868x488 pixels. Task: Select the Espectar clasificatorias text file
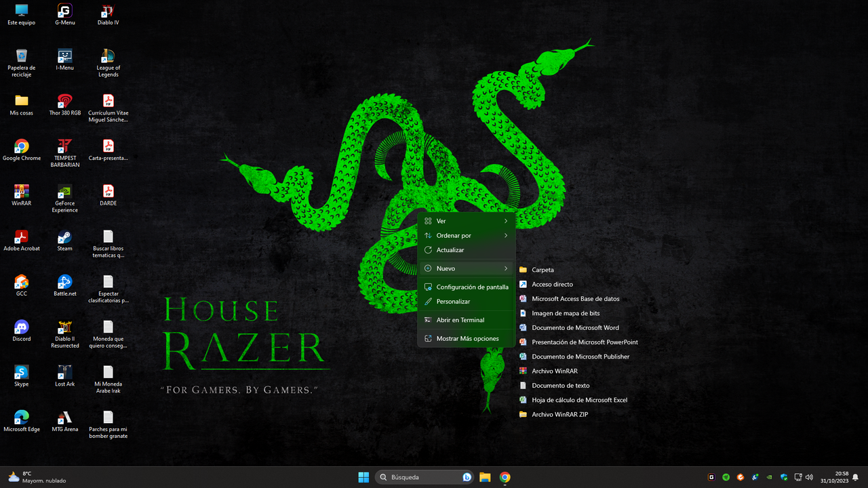[108, 289]
